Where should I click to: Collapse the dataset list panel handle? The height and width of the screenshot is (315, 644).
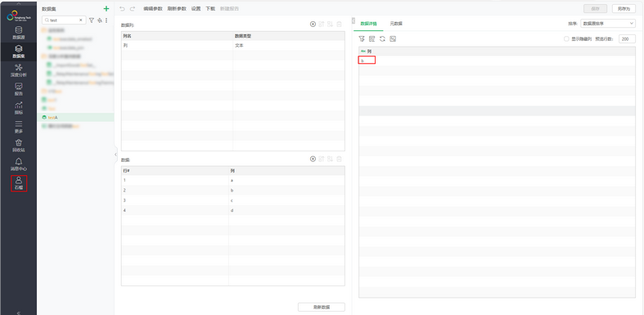pyautogui.click(x=116, y=154)
